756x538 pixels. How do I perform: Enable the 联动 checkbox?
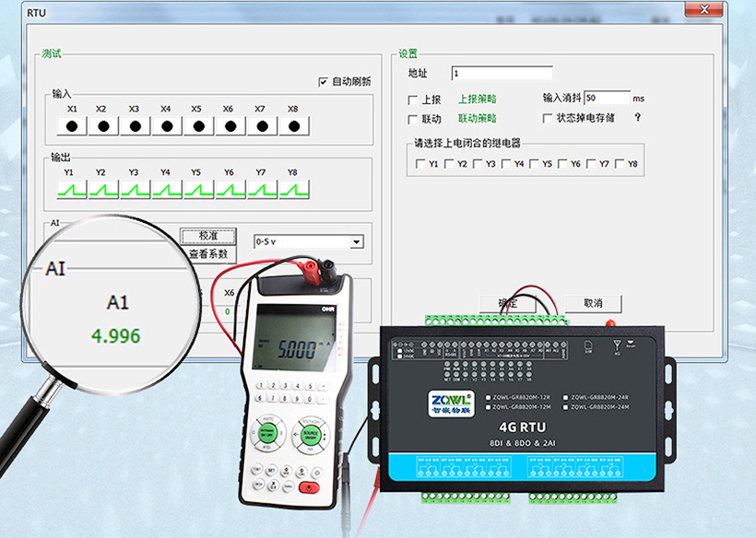[x=413, y=119]
